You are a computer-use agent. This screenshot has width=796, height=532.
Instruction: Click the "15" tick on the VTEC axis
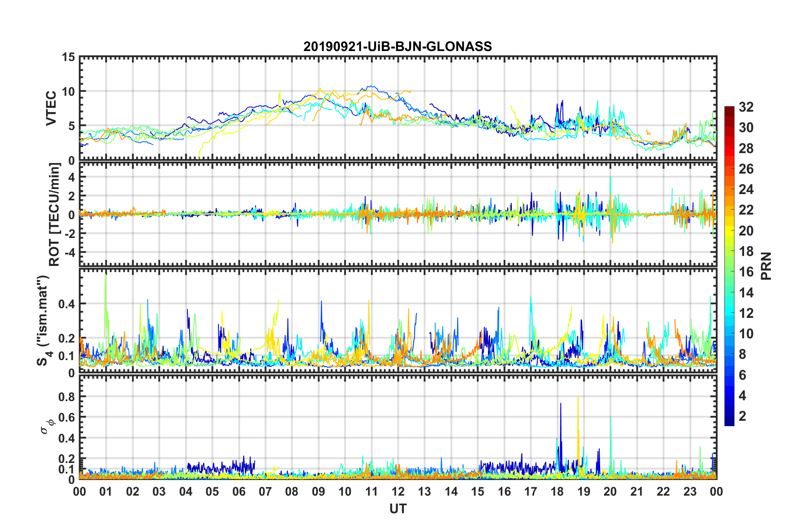click(x=68, y=57)
